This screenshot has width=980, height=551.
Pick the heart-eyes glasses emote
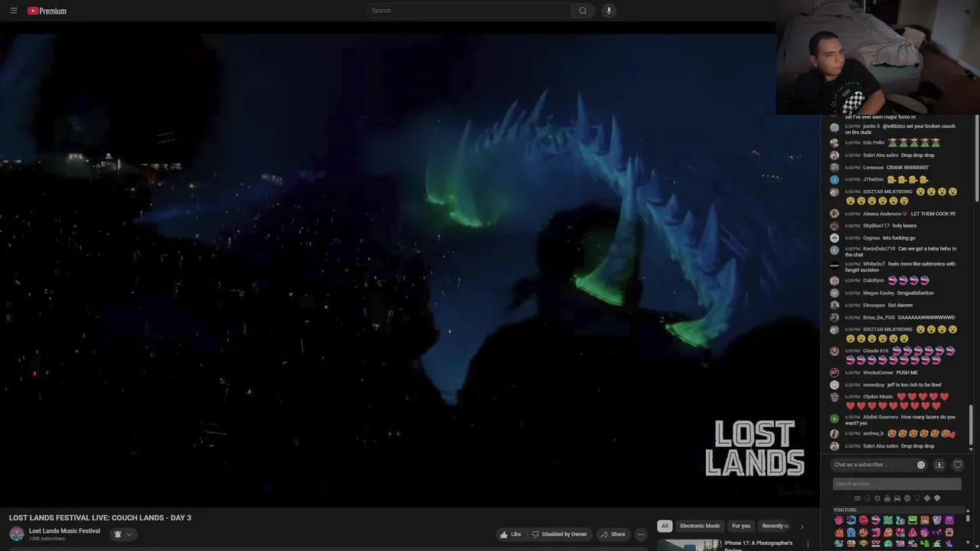876,543
